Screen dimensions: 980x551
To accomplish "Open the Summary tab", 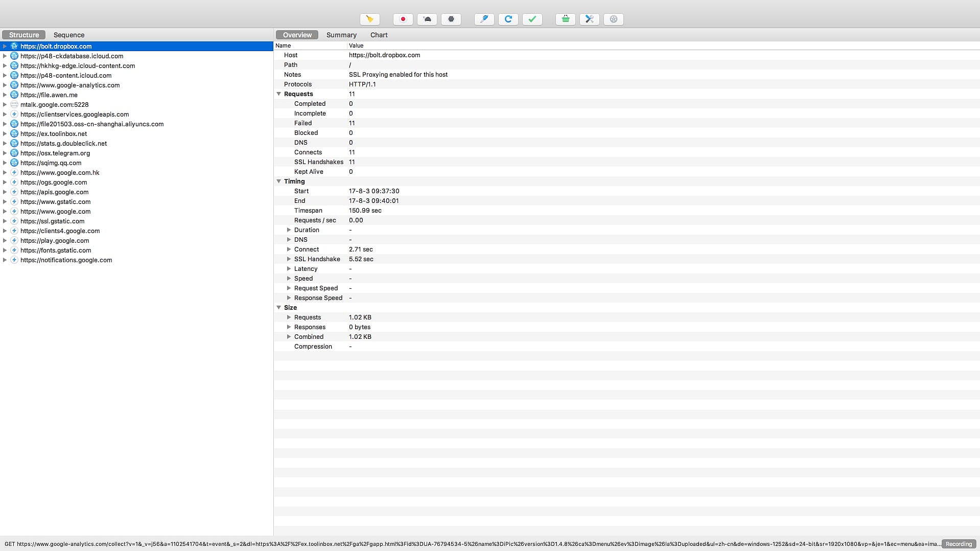I will click(341, 35).
